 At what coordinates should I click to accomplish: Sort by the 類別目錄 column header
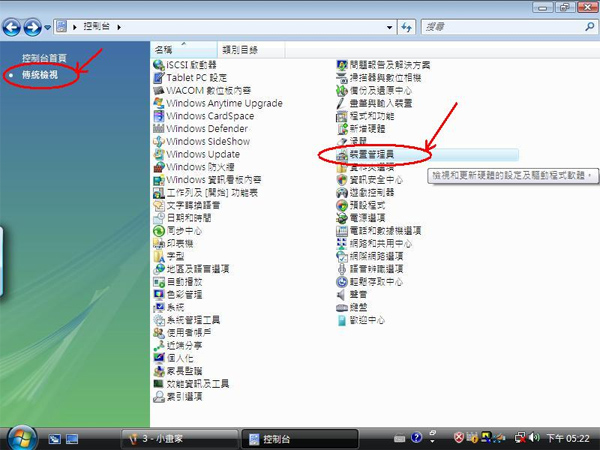tap(251, 50)
